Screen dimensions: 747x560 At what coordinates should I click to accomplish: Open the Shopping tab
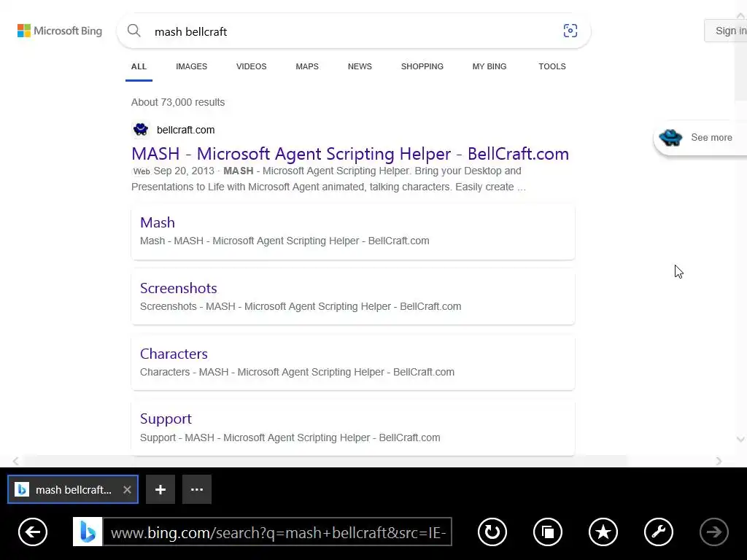pos(422,66)
